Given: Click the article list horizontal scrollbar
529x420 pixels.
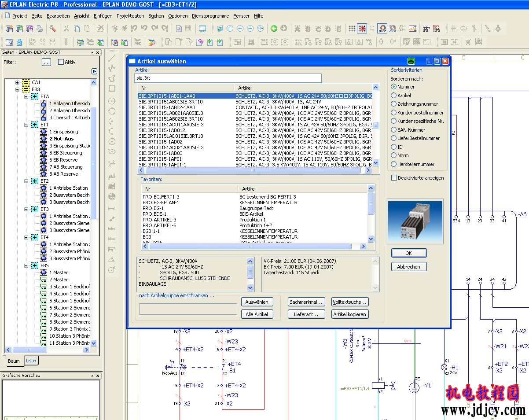Looking at the screenshot, I should coord(255,170).
